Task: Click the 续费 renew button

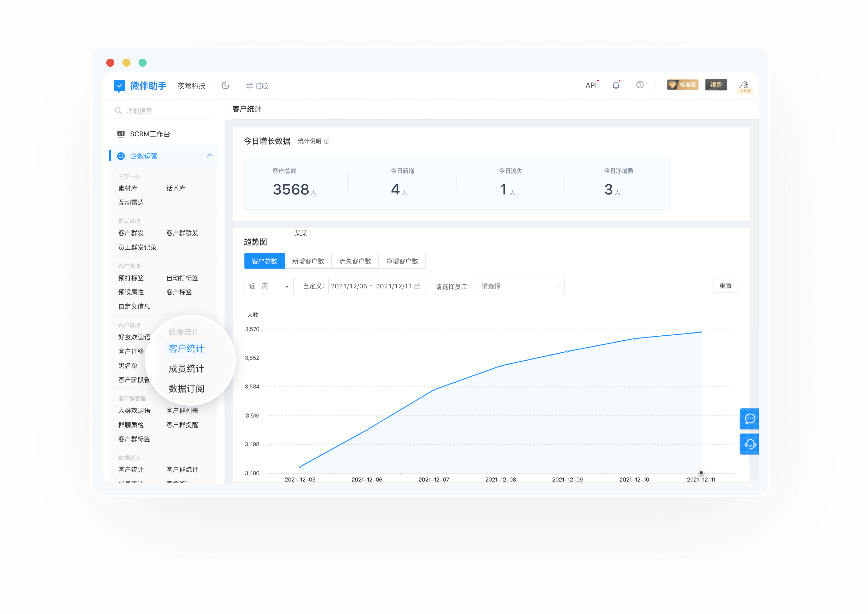Action: pyautogui.click(x=716, y=85)
